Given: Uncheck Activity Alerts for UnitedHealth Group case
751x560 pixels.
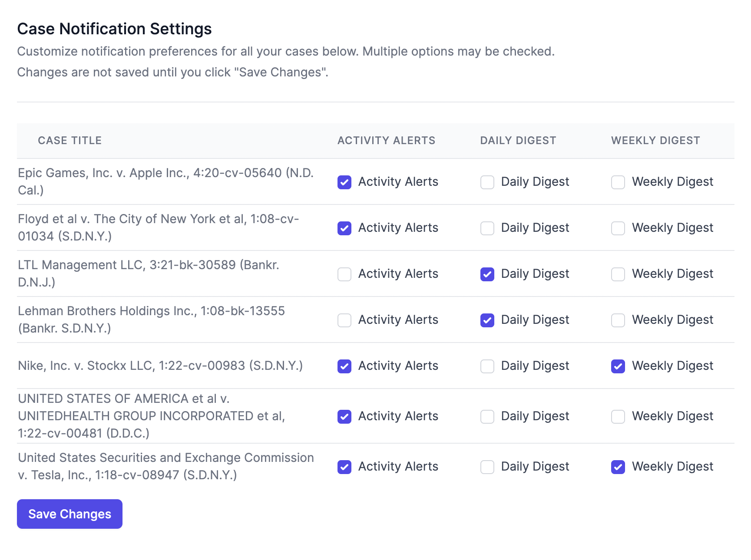Looking at the screenshot, I should 344,417.
